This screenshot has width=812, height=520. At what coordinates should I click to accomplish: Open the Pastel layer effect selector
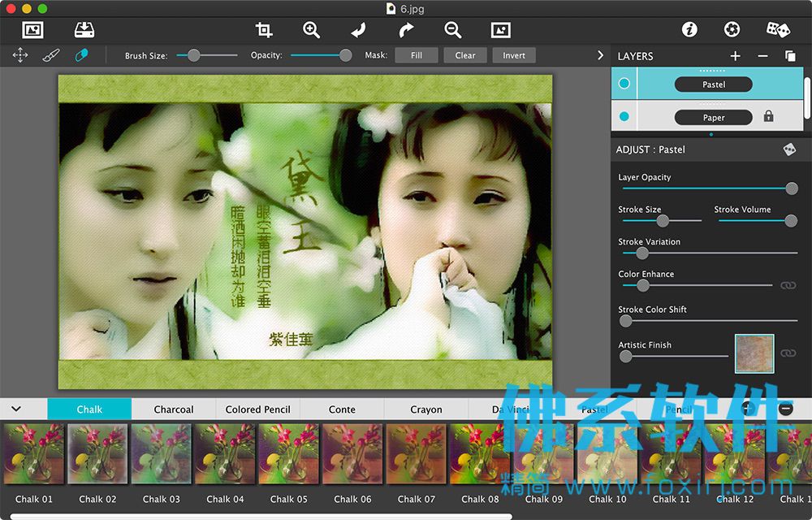(x=713, y=84)
